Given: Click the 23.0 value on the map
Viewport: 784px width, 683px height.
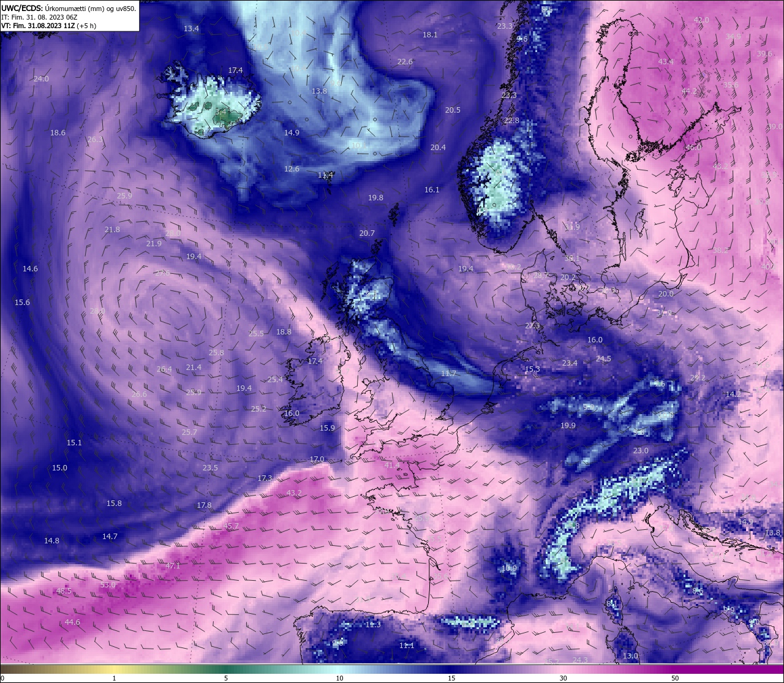Looking at the screenshot, I should point(641,451).
